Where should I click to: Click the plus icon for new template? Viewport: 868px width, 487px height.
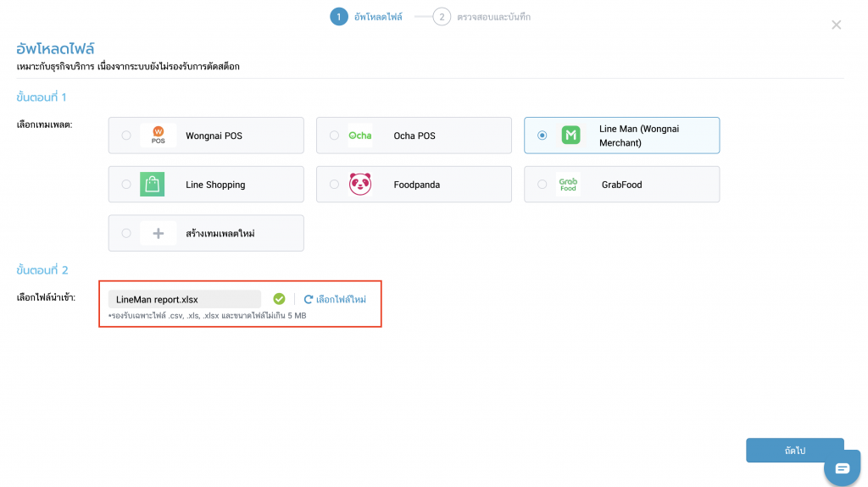[159, 233]
